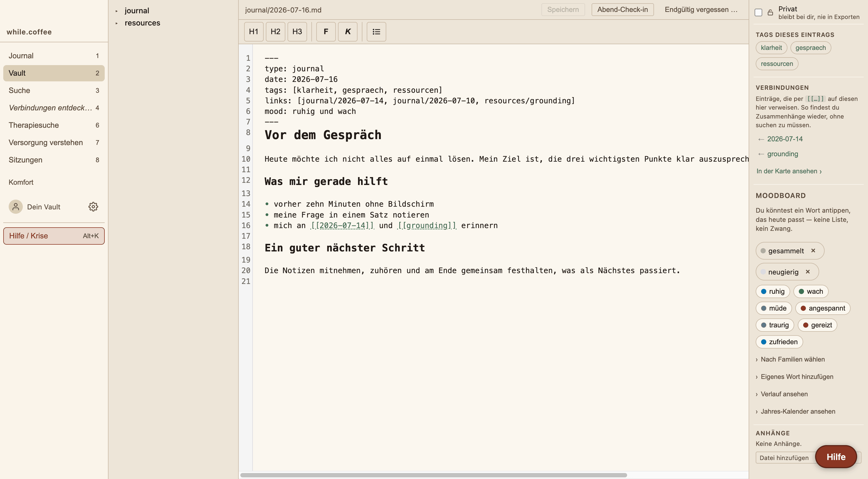Follow the [[grounding]] wikilink in editor
Image resolution: width=868 pixels, height=479 pixels.
pyautogui.click(x=427, y=225)
